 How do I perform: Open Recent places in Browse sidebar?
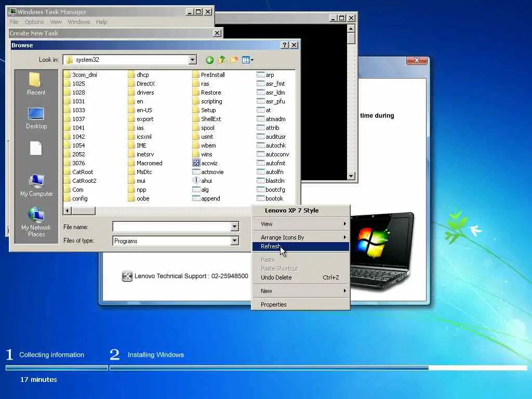(36, 84)
